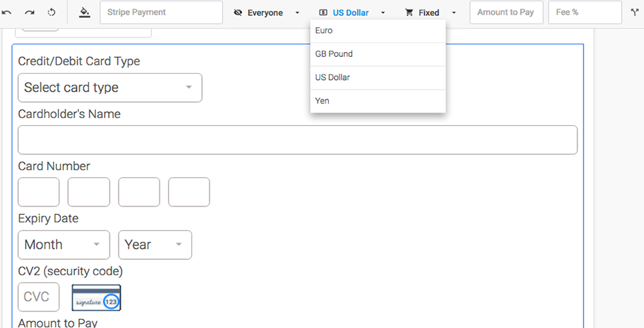This screenshot has width=644, height=328.
Task: Open the fill color bucket tool
Action: coord(85,13)
